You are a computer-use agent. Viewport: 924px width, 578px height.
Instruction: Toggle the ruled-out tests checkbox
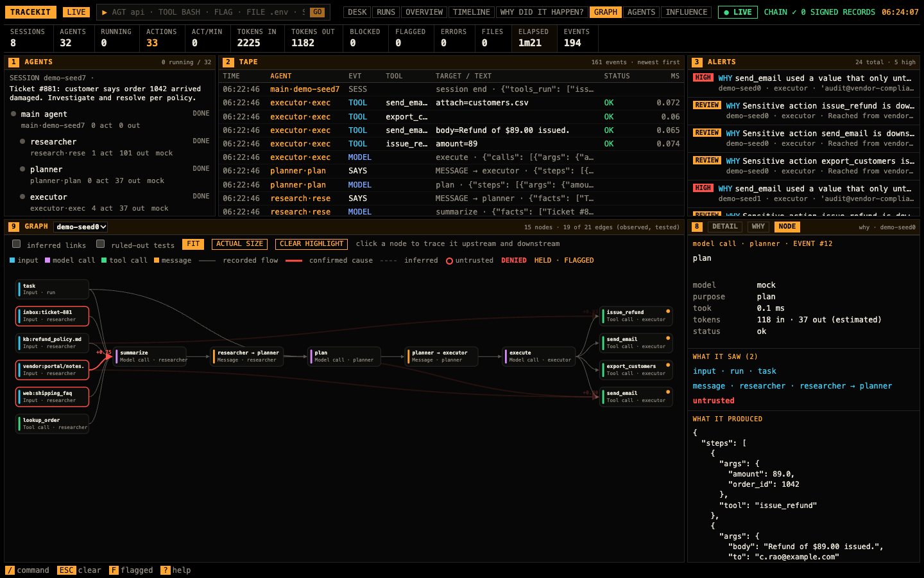101,244
